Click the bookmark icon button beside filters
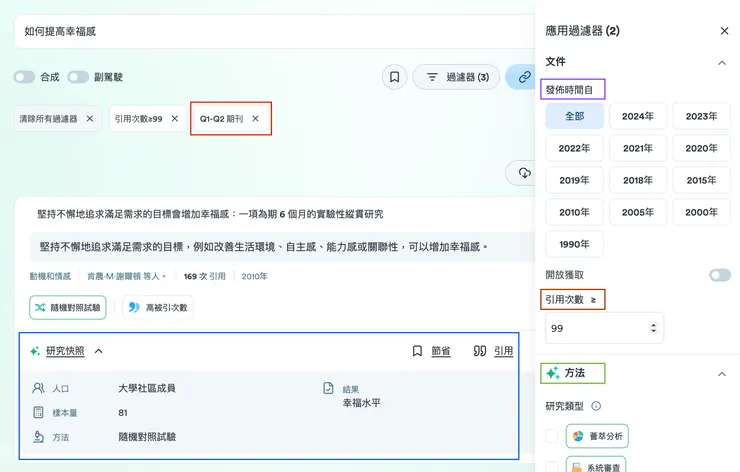This screenshot has width=740, height=472. point(395,77)
